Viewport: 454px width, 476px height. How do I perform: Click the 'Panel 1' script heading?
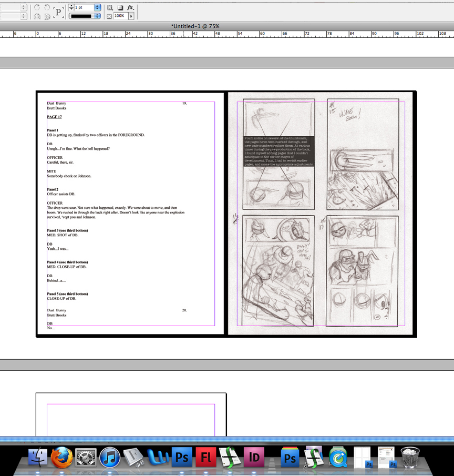point(53,130)
